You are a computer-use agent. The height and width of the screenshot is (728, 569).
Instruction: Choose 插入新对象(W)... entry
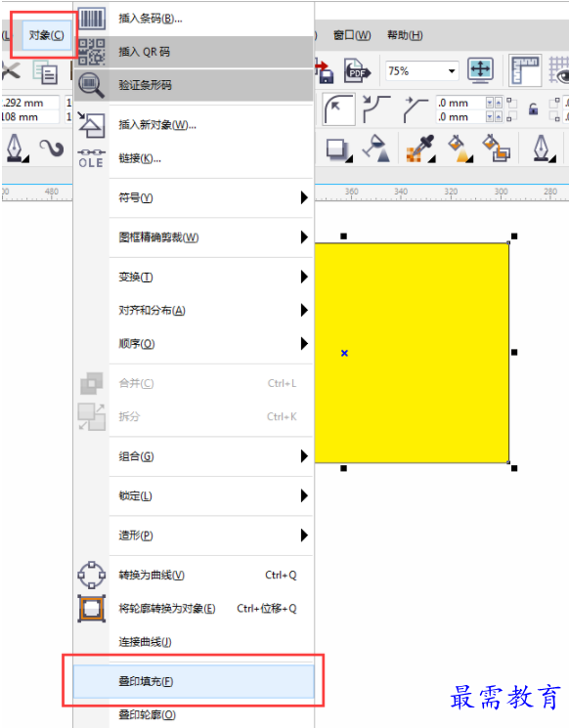click(194, 125)
